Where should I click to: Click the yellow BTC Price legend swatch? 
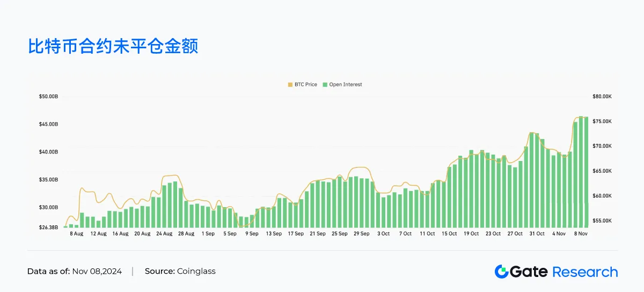pos(290,84)
